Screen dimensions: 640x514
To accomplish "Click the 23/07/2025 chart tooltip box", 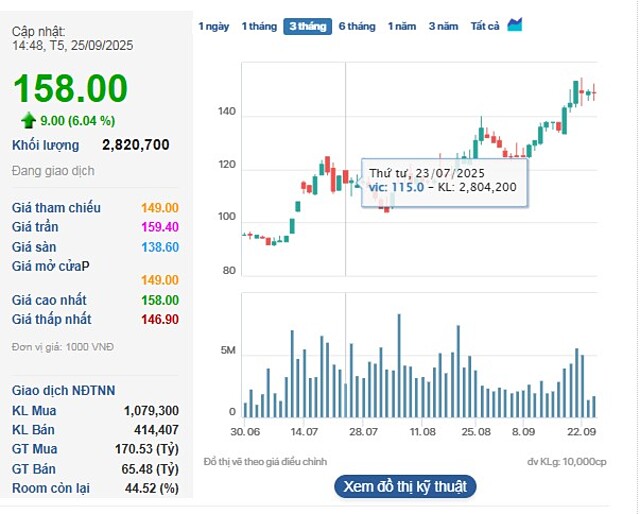I will point(444,180).
